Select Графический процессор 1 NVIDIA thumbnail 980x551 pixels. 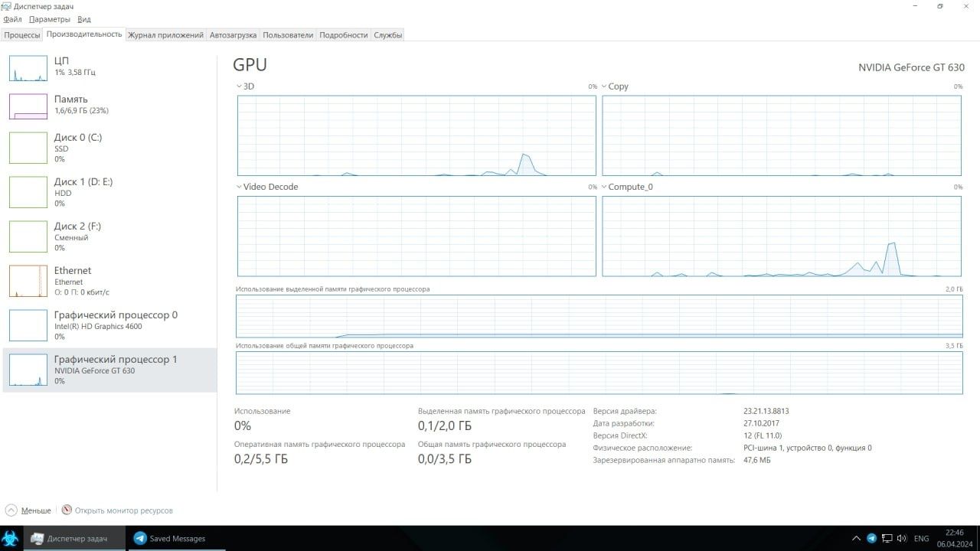[x=28, y=370]
